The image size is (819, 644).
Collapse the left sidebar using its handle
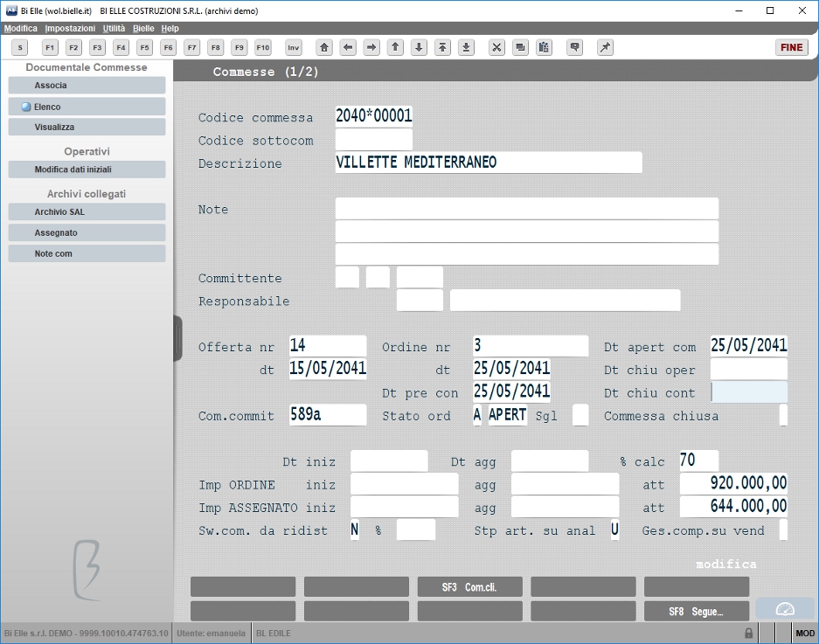[178, 338]
